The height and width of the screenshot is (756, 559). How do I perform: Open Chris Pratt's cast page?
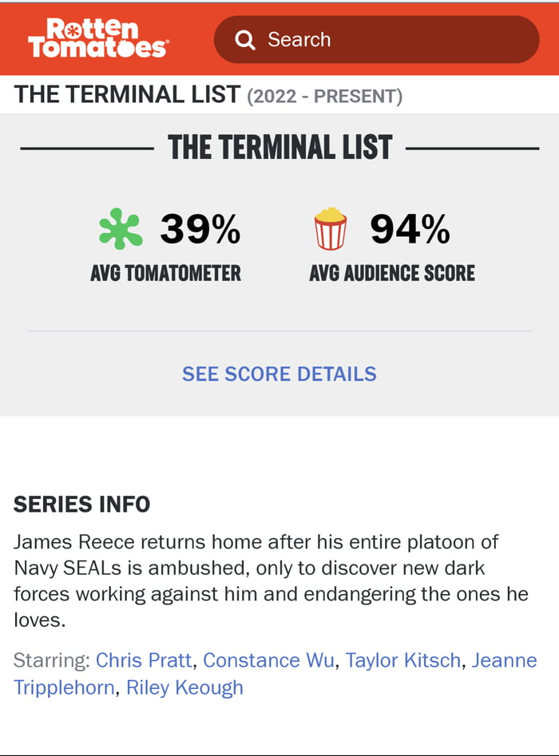point(144,660)
